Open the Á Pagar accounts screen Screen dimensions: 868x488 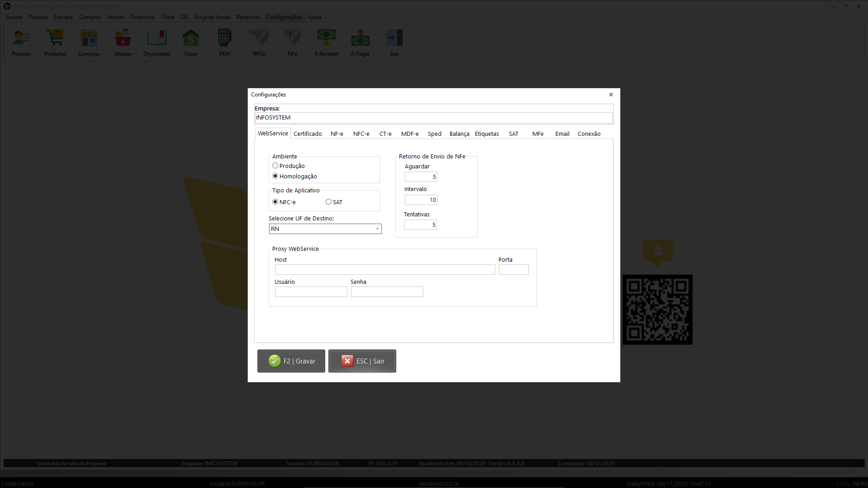(360, 42)
